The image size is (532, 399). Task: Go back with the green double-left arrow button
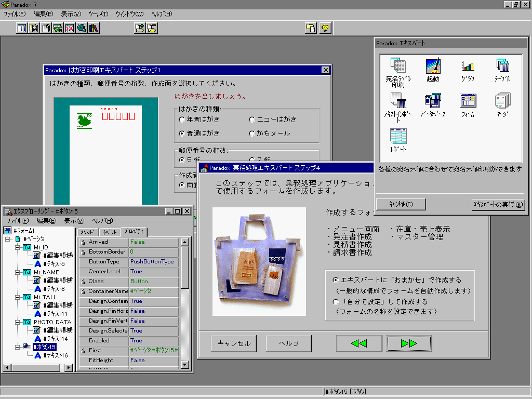(x=359, y=343)
